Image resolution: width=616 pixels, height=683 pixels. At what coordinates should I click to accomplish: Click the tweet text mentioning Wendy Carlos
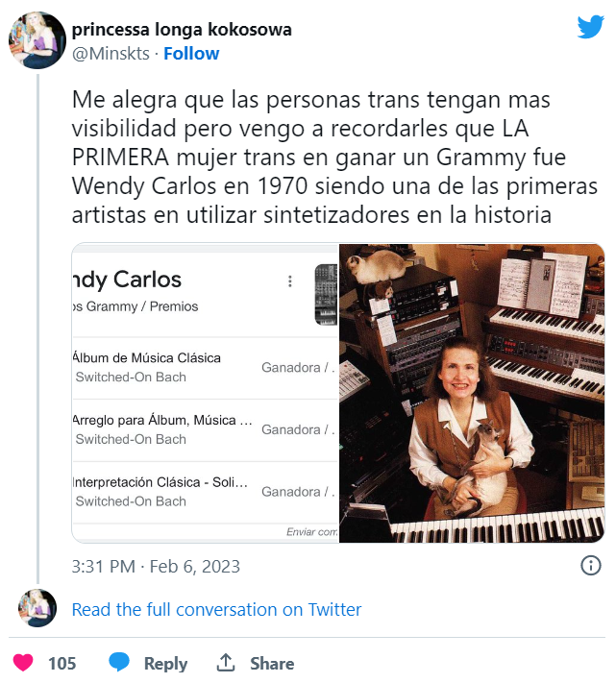(x=318, y=157)
